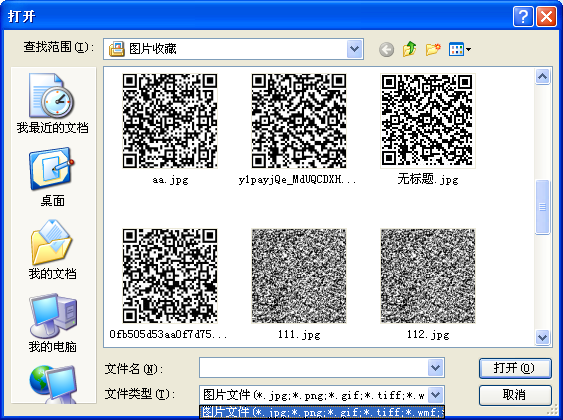Select the 112.jpg noise thumbnail
Screen dimensions: 563x420
(x=428, y=276)
